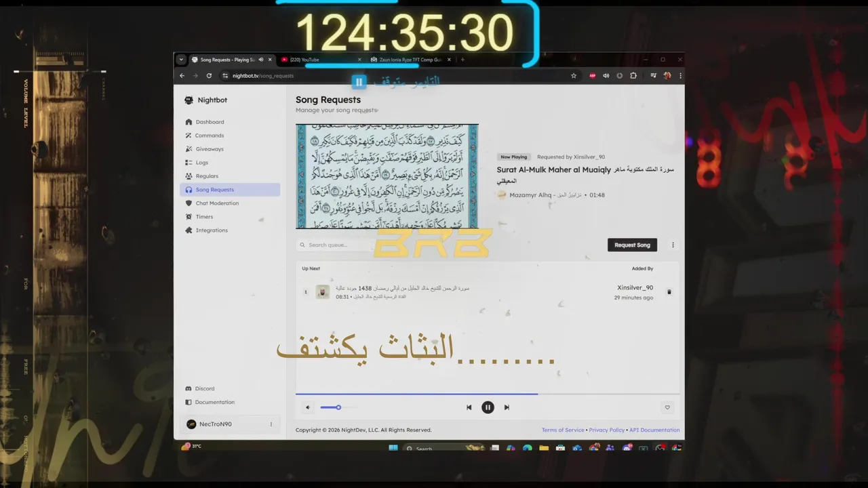868x488 pixels.
Task: Click the Request Song button
Action: (632, 245)
